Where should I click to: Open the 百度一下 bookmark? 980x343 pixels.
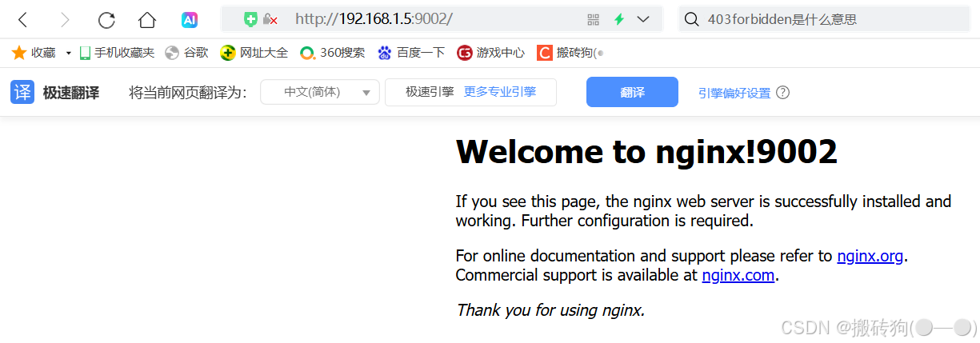[411, 53]
